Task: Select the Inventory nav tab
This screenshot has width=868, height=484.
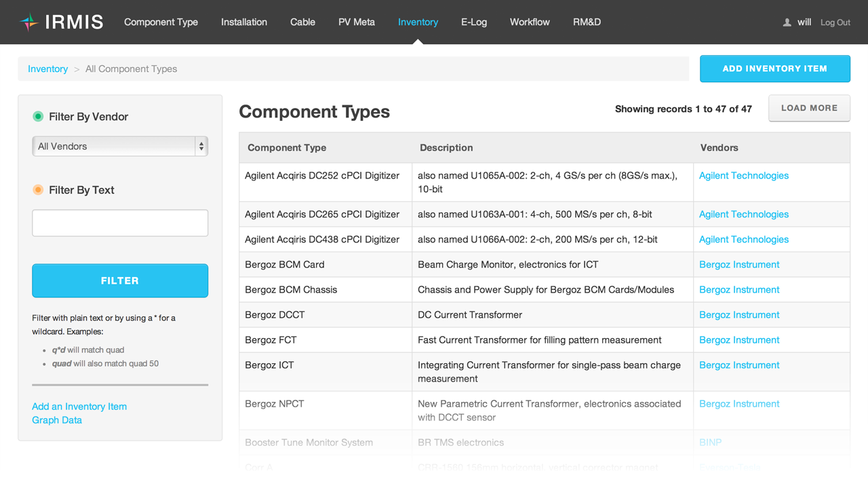Action: pyautogui.click(x=418, y=22)
